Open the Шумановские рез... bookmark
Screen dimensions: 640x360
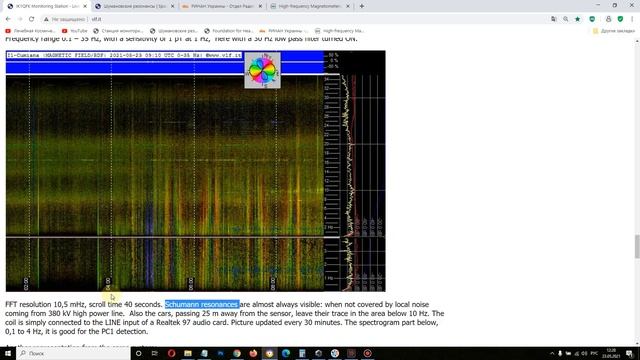(x=174, y=31)
